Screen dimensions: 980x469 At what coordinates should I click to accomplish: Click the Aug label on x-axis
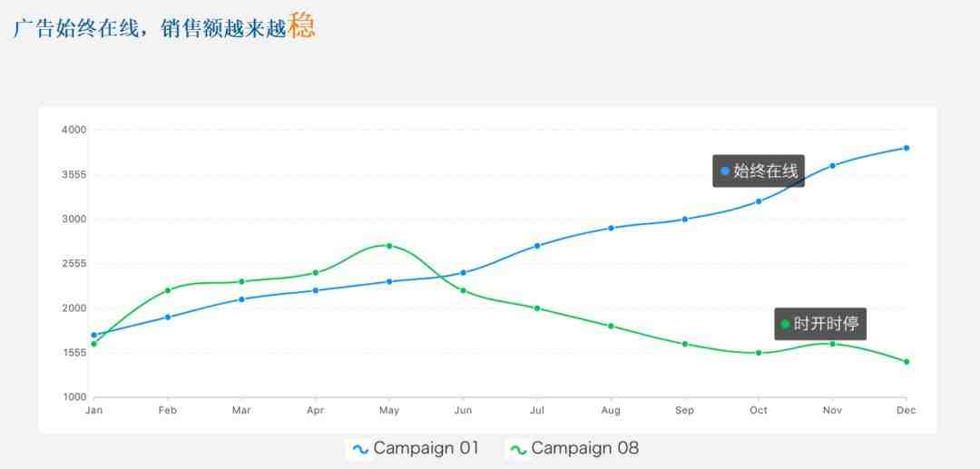611,411
